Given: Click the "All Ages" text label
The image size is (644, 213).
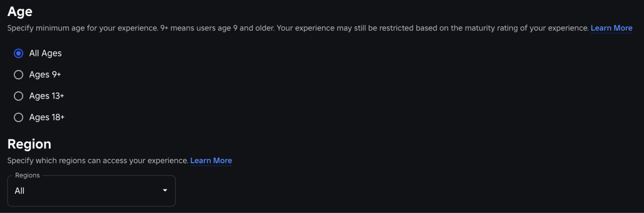Looking at the screenshot, I should (x=45, y=53).
